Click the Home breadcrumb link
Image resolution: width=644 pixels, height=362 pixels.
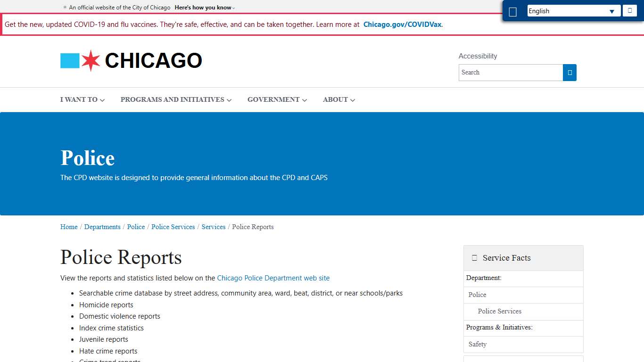[68, 227]
